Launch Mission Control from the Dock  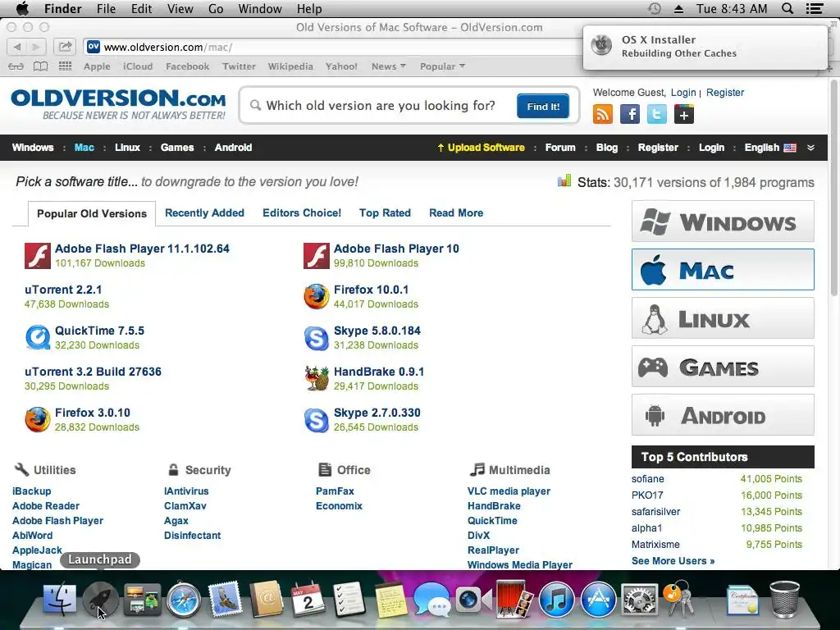click(x=142, y=599)
